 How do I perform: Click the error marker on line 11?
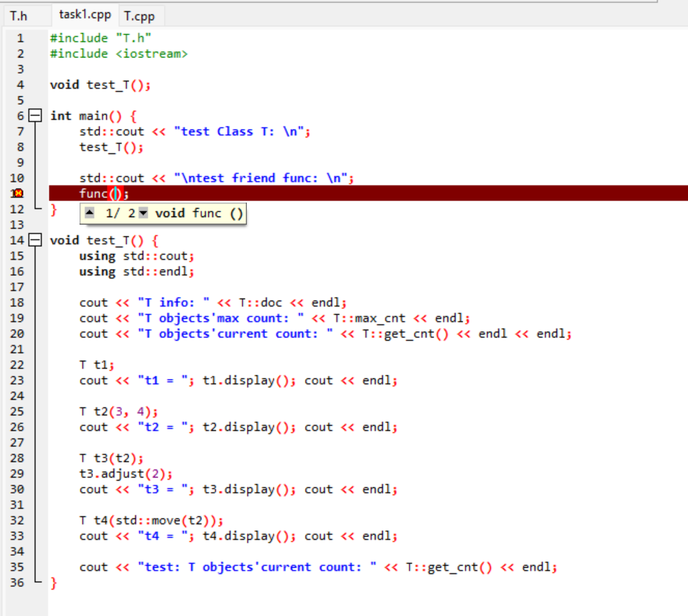18,193
